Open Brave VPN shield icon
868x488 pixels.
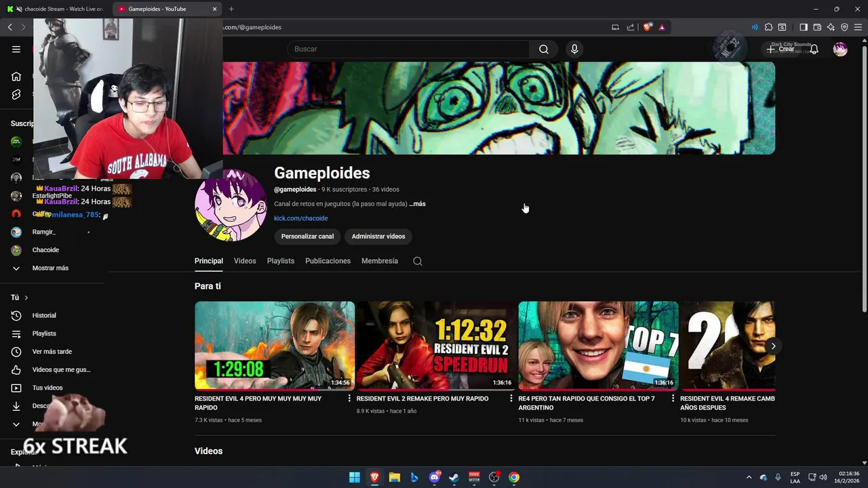[x=844, y=27]
